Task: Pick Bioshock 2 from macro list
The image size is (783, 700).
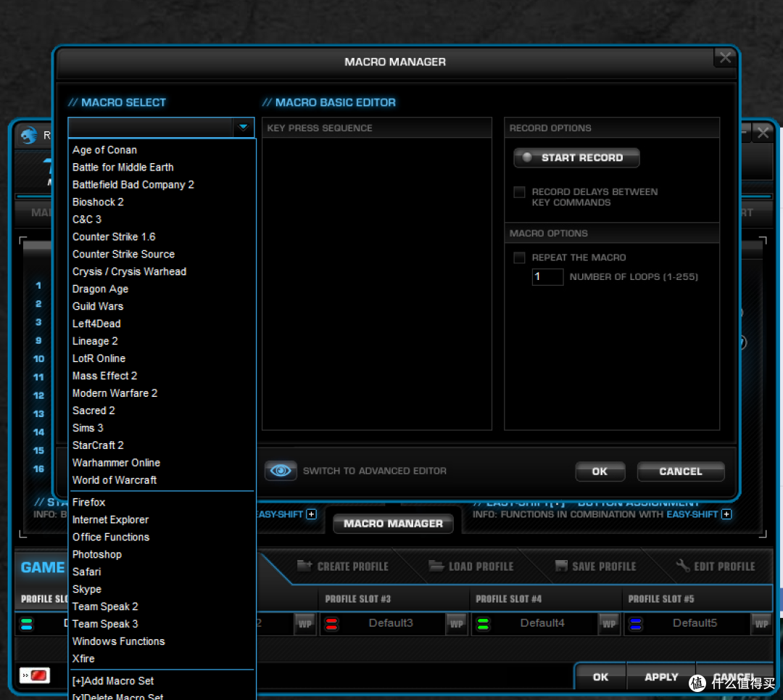Action: (98, 202)
